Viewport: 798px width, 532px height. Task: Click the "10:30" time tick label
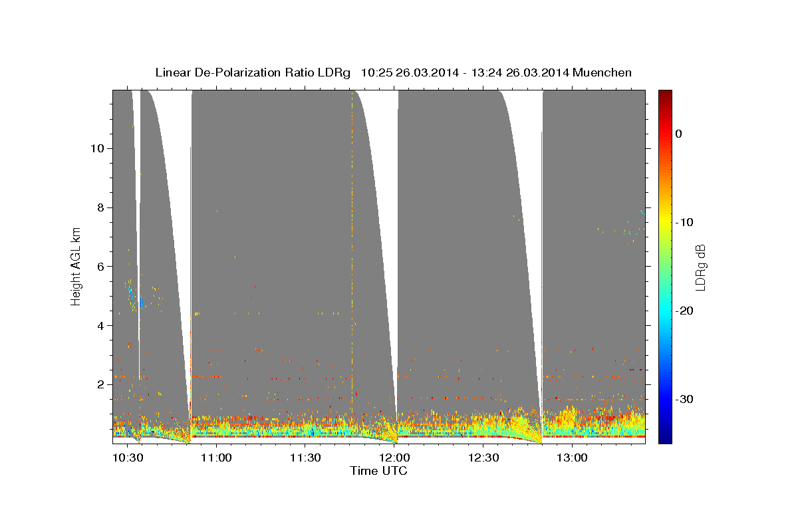point(126,458)
